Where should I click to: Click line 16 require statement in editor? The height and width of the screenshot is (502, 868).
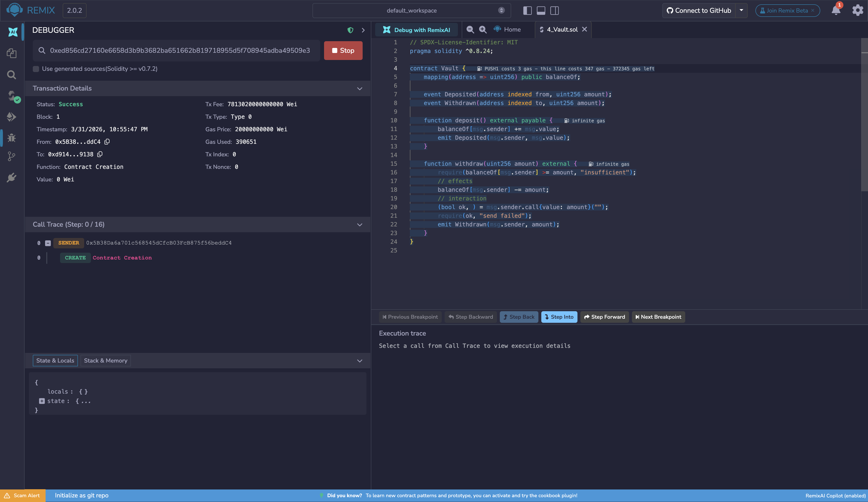537,172
